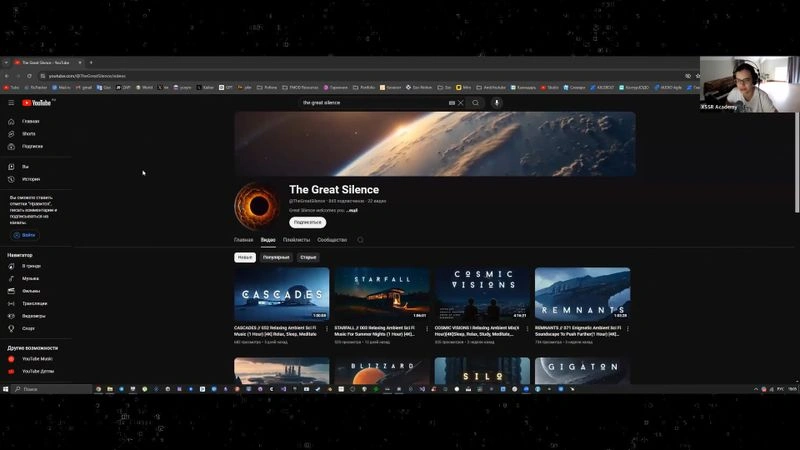Go back in the browser
This screenshot has height=450, width=800.
tap(7, 76)
